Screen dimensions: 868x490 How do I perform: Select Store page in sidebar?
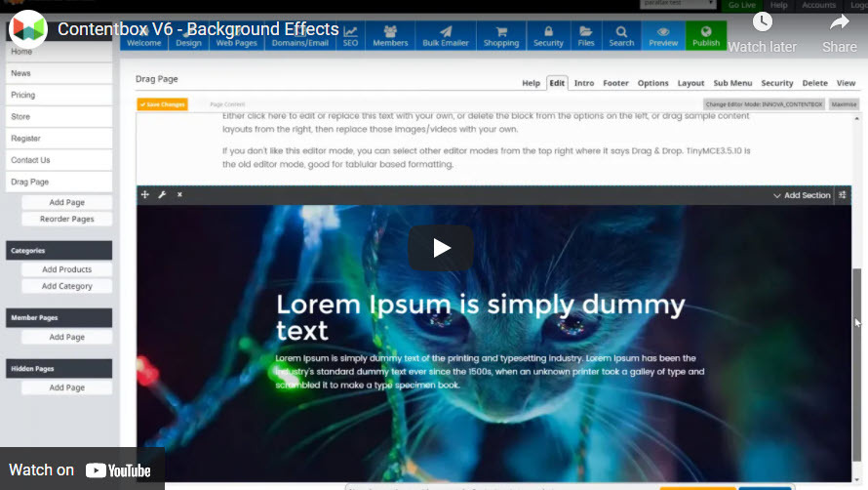[59, 116]
